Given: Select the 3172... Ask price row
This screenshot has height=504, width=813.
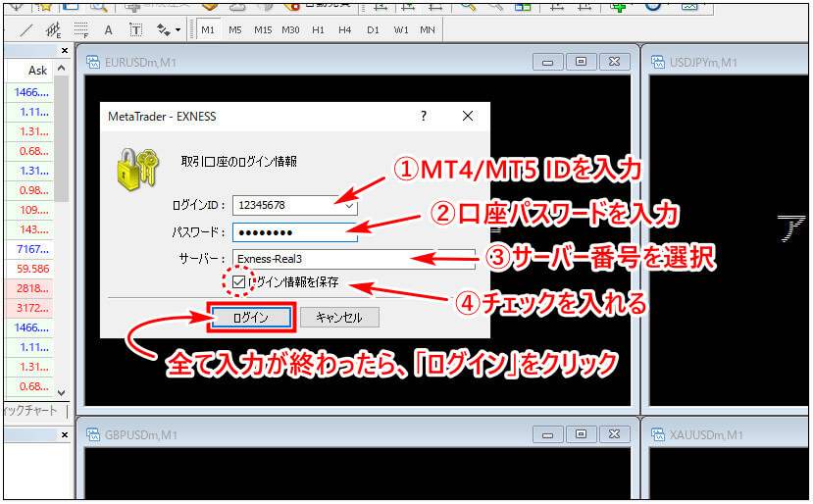Looking at the screenshot, I should click(29, 308).
